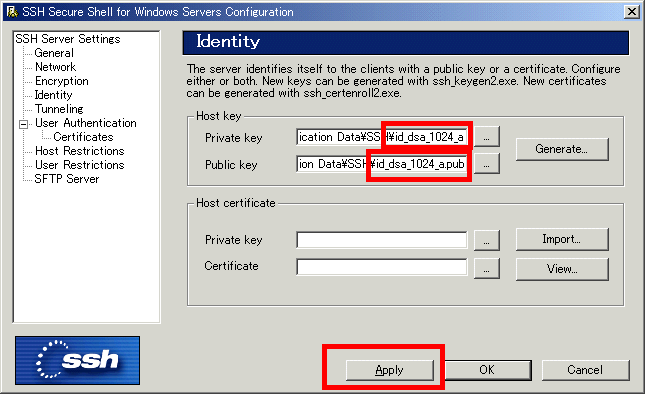Browse for the Certificate file
The height and width of the screenshot is (394, 645).
487,269
